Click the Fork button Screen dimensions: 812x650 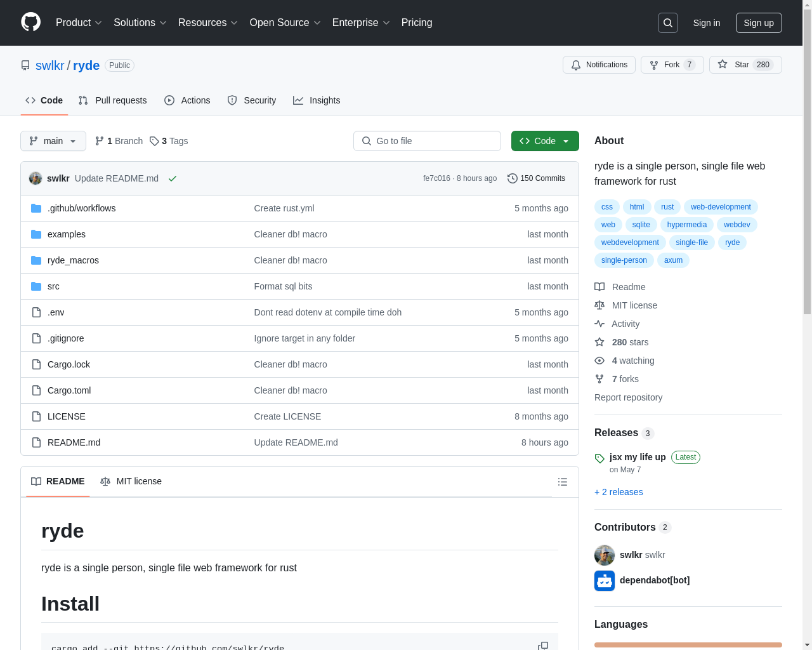click(x=672, y=65)
